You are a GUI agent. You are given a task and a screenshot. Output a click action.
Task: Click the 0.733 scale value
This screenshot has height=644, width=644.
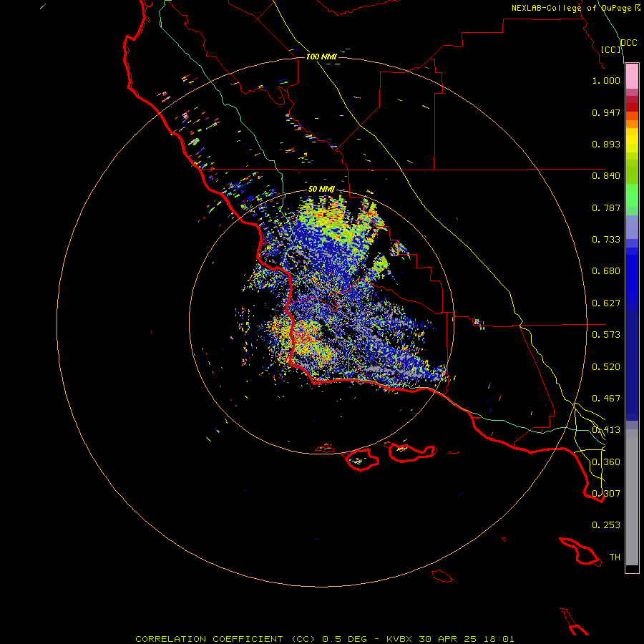click(606, 240)
